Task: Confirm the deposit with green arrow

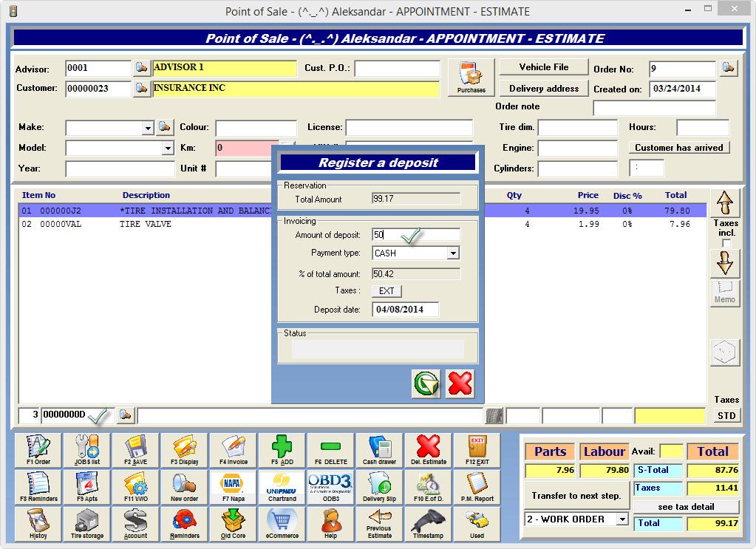Action: click(x=426, y=383)
